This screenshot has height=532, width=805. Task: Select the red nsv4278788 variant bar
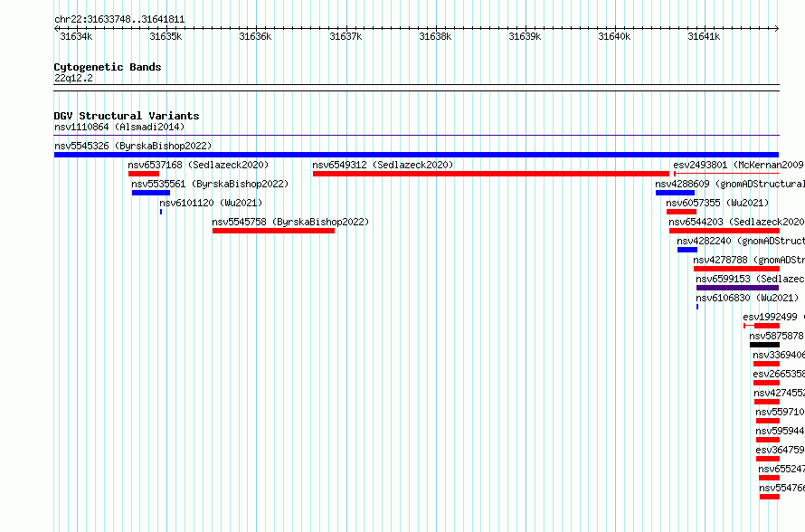pos(737,269)
